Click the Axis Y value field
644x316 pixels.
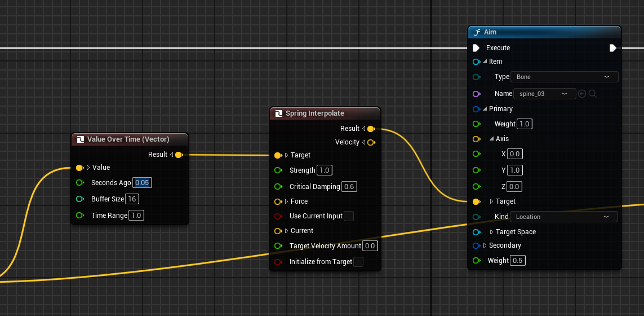click(514, 170)
